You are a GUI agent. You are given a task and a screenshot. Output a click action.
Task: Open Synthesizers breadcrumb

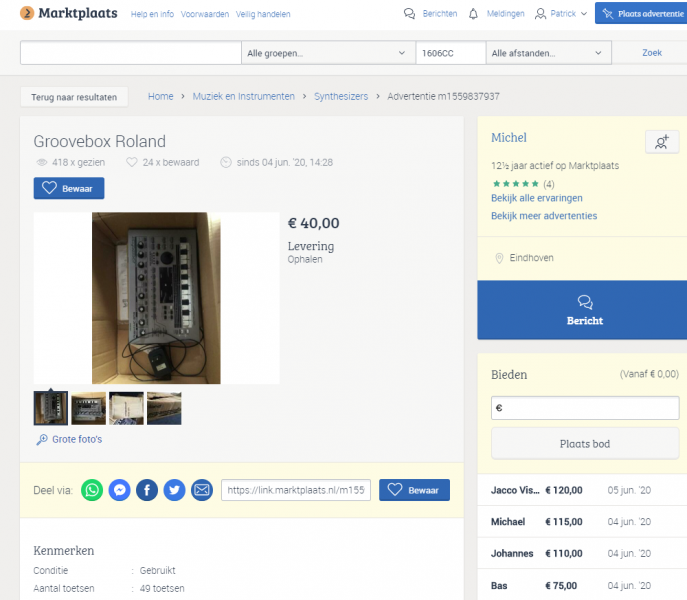tap(341, 96)
